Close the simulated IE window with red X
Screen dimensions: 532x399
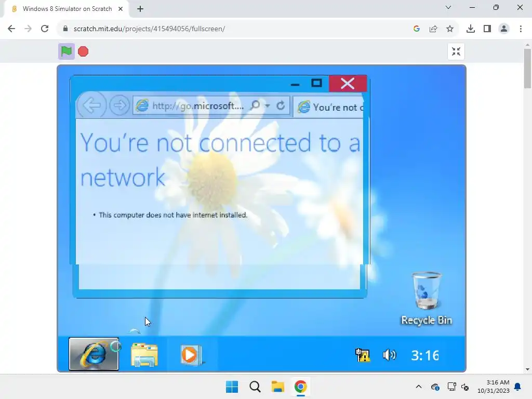[348, 84]
